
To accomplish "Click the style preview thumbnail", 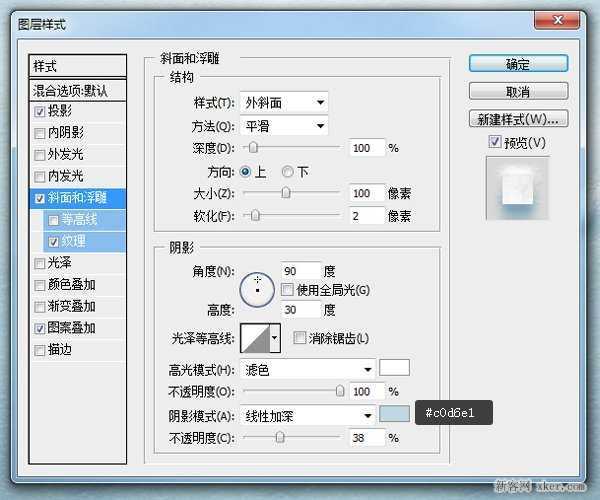I will (518, 190).
